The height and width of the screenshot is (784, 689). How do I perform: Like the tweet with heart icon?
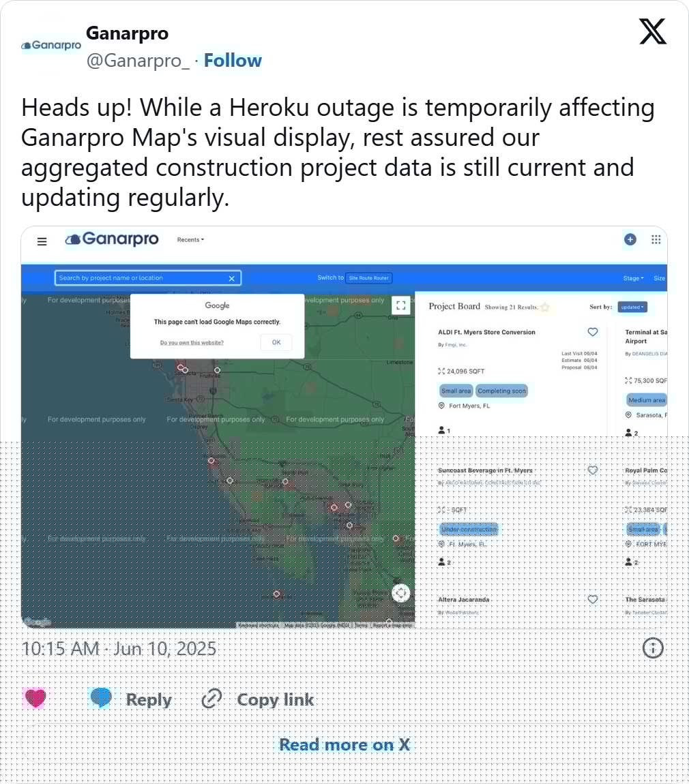pyautogui.click(x=35, y=699)
